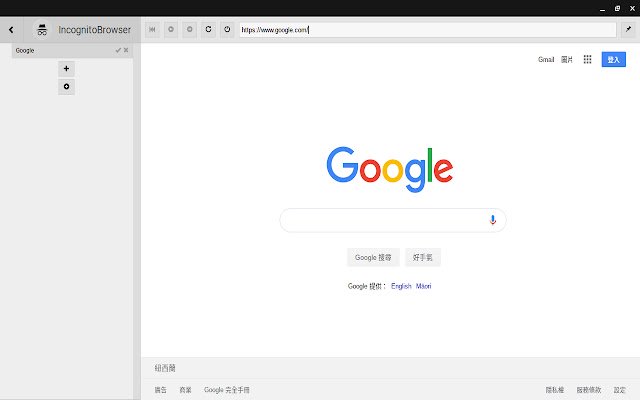Viewport: 640px width, 400px height.
Task: Click the skip-to-first-page toolbar icon
Action: coord(152,29)
